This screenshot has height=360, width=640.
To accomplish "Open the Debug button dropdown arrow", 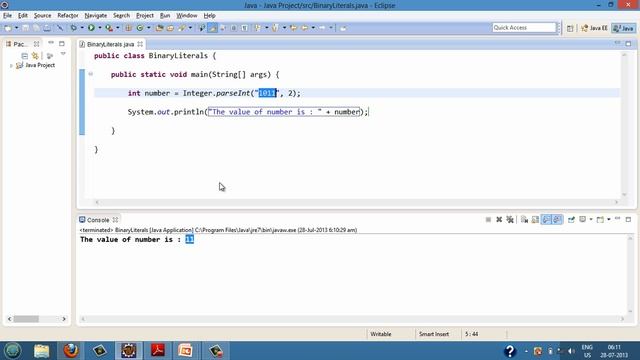I will click(82, 28).
